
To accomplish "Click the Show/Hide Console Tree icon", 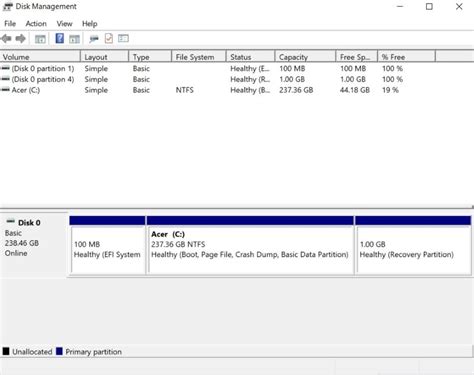I will (x=40, y=39).
